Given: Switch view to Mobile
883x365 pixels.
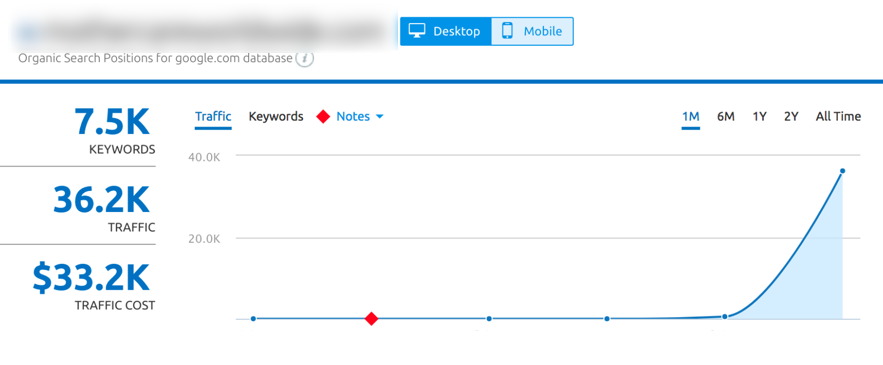Looking at the screenshot, I should point(532,31).
